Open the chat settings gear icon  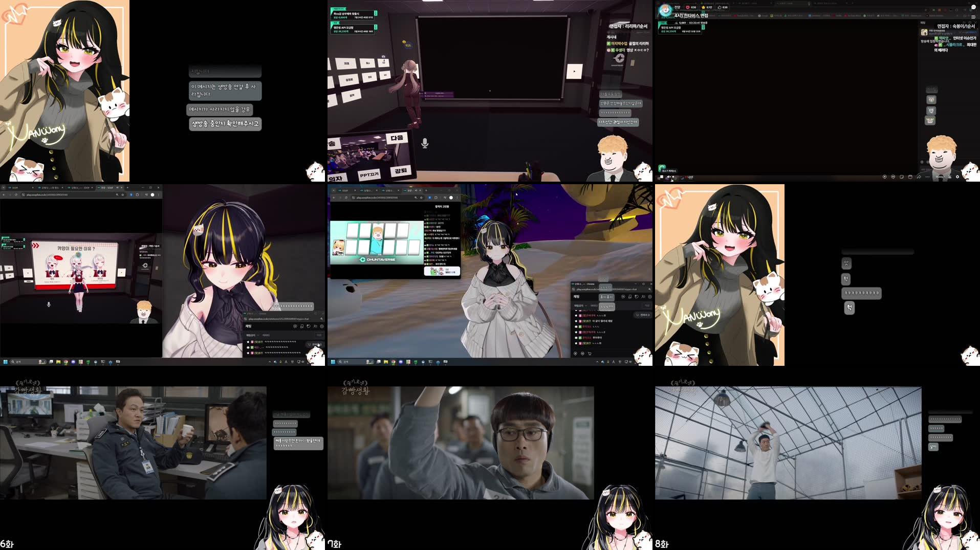tap(649, 297)
